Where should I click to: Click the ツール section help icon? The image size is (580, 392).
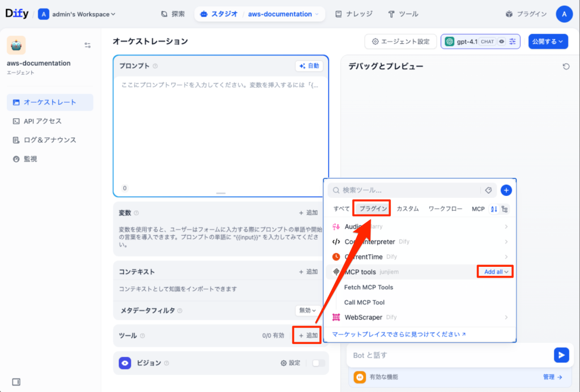click(142, 336)
